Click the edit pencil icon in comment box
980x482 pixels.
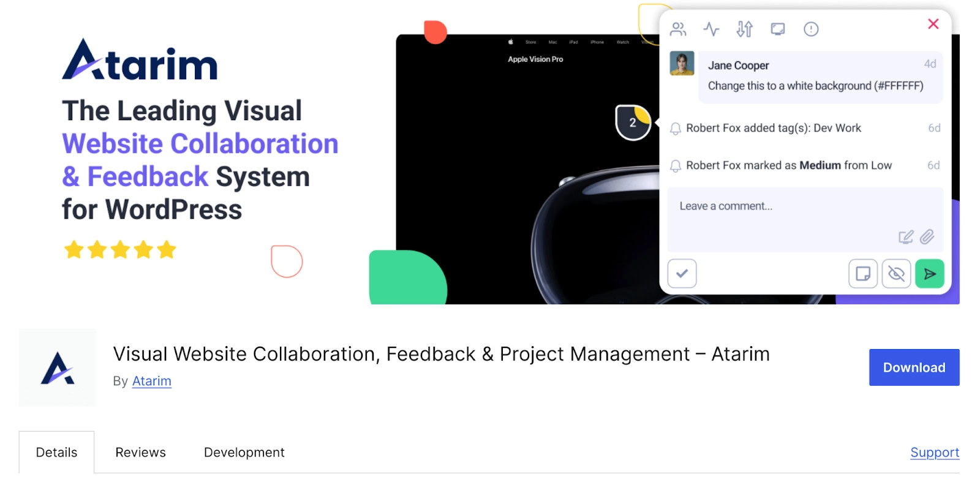[905, 237]
